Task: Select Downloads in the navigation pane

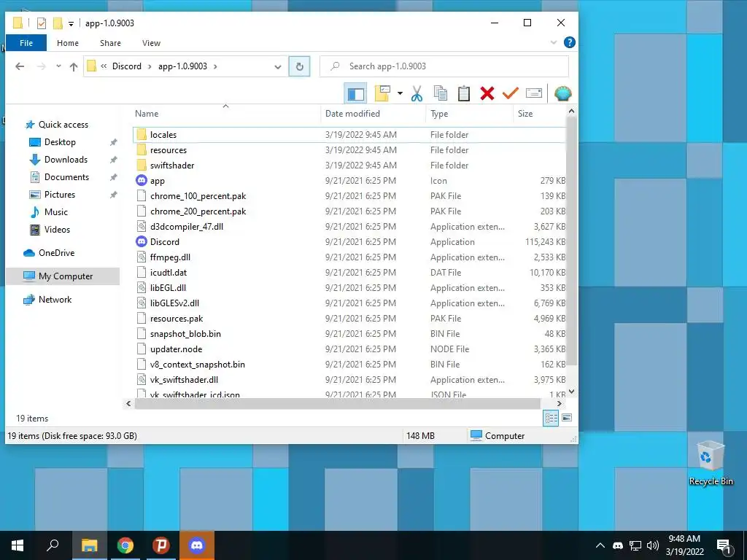Action: pos(66,160)
